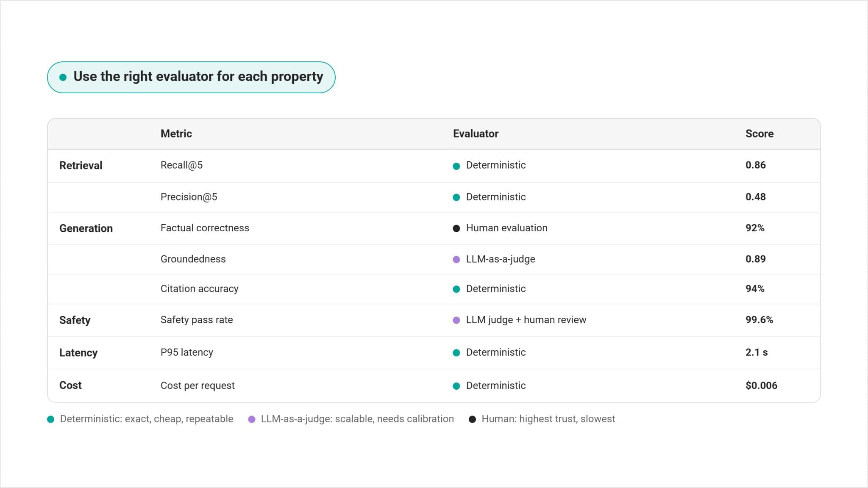Click the teal dot in the Citation accuracy row
Screen dimensions: 868x488
point(456,289)
